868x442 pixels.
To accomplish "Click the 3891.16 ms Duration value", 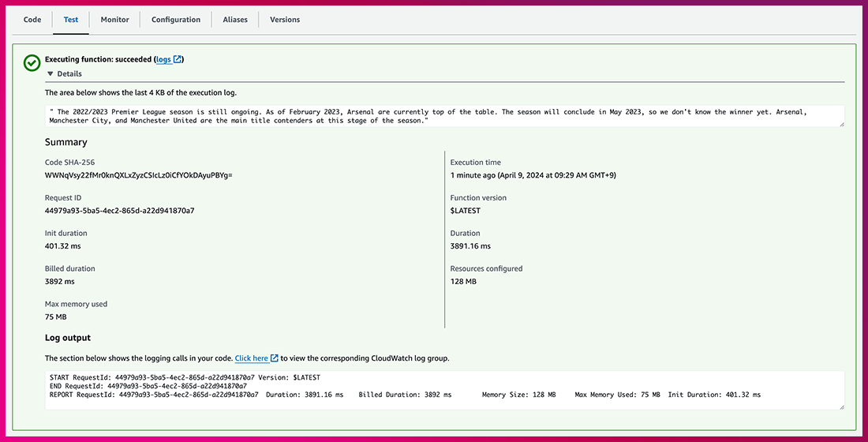I will (x=470, y=246).
